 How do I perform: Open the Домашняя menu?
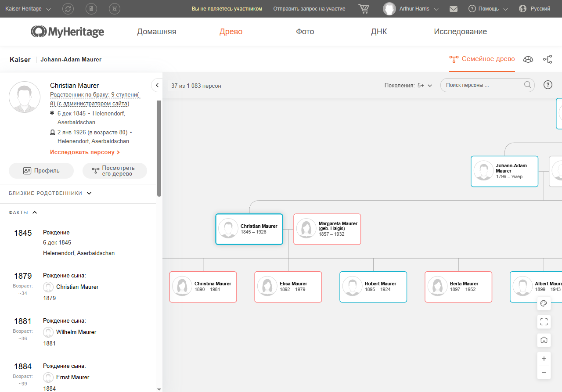click(x=157, y=32)
